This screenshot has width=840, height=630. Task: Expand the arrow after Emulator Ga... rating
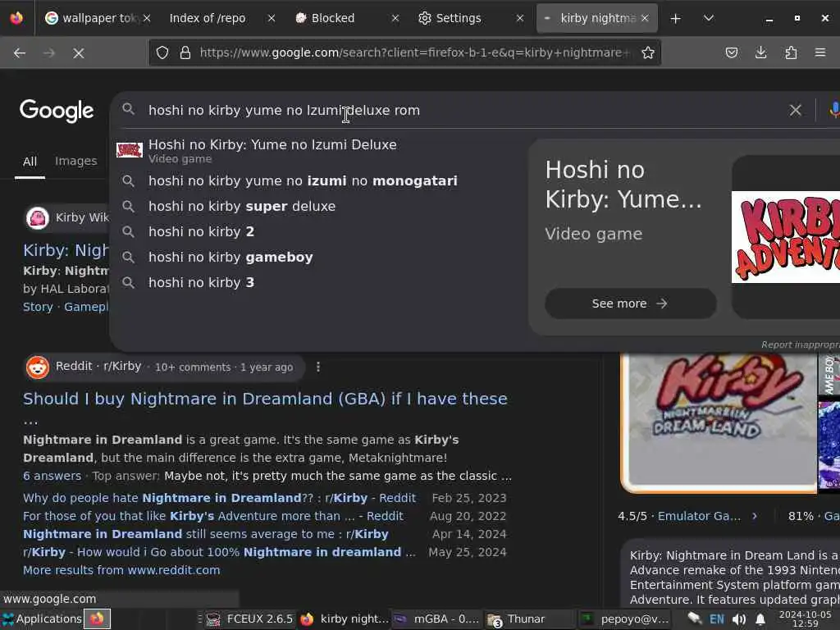(x=755, y=517)
